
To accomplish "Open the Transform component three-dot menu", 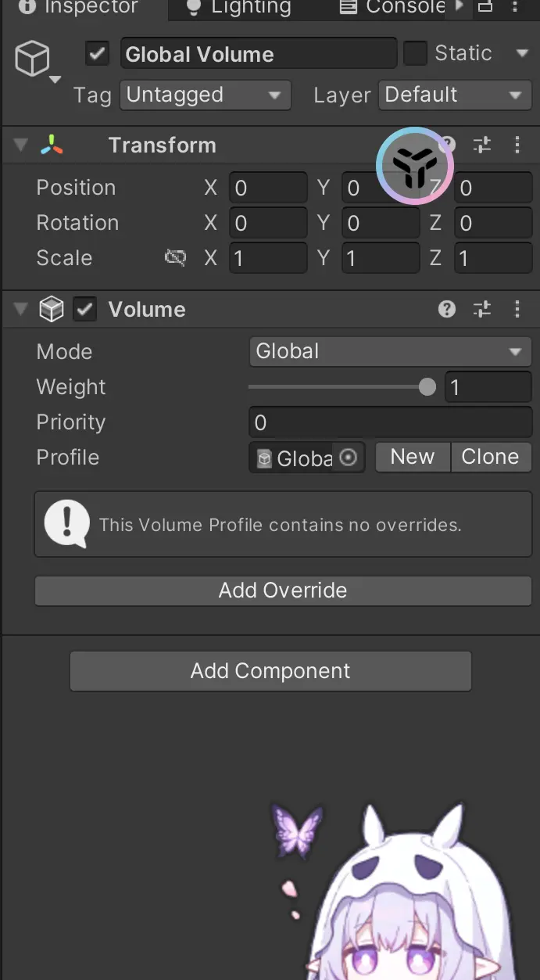I will [517, 145].
